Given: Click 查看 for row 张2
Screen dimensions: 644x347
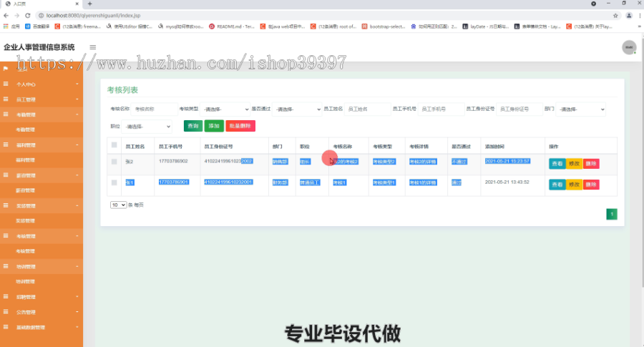Looking at the screenshot, I should click(557, 163).
